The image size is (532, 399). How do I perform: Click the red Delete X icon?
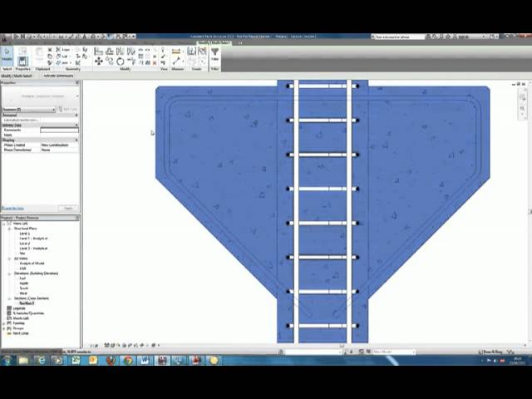(x=155, y=63)
